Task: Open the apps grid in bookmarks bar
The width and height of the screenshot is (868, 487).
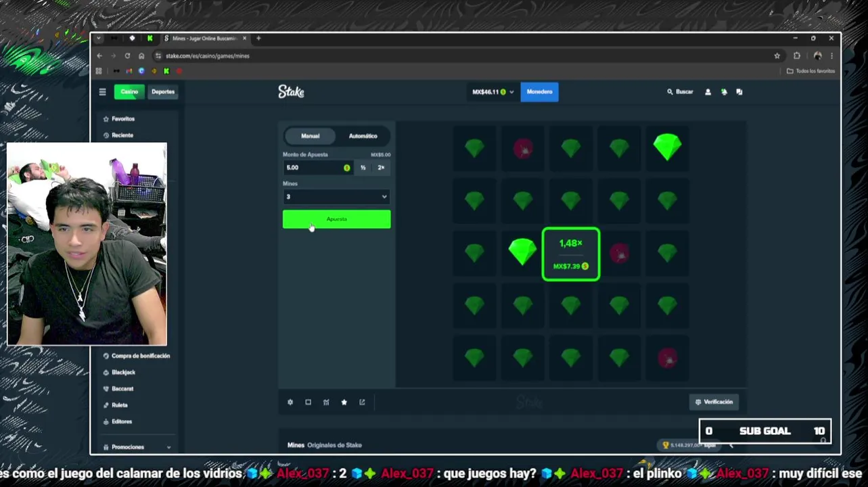Action: click(99, 71)
